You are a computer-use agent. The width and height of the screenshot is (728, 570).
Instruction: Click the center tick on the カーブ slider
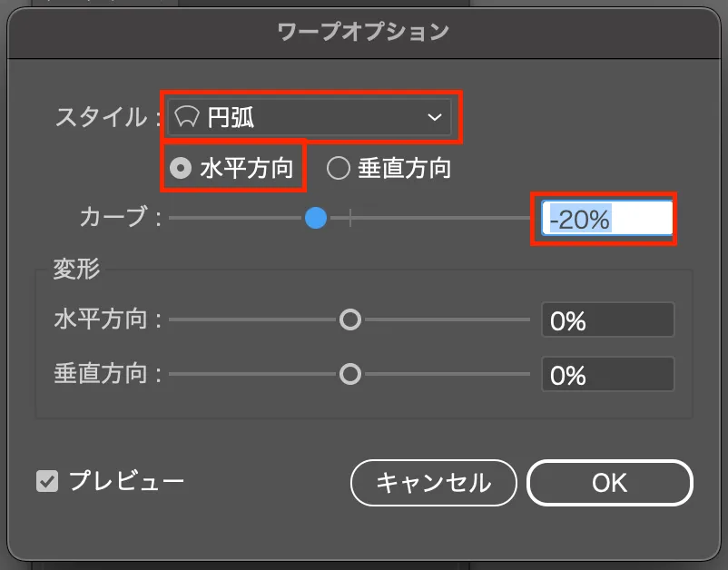(350, 218)
